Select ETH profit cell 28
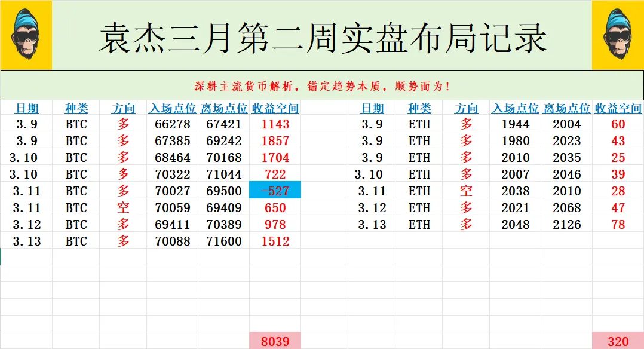 tap(618, 191)
